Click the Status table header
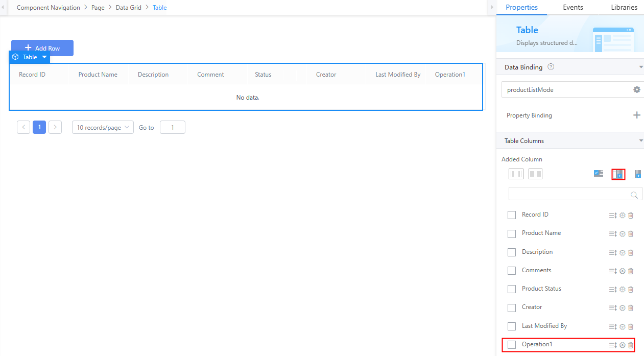The width and height of the screenshot is (644, 356). click(x=263, y=75)
